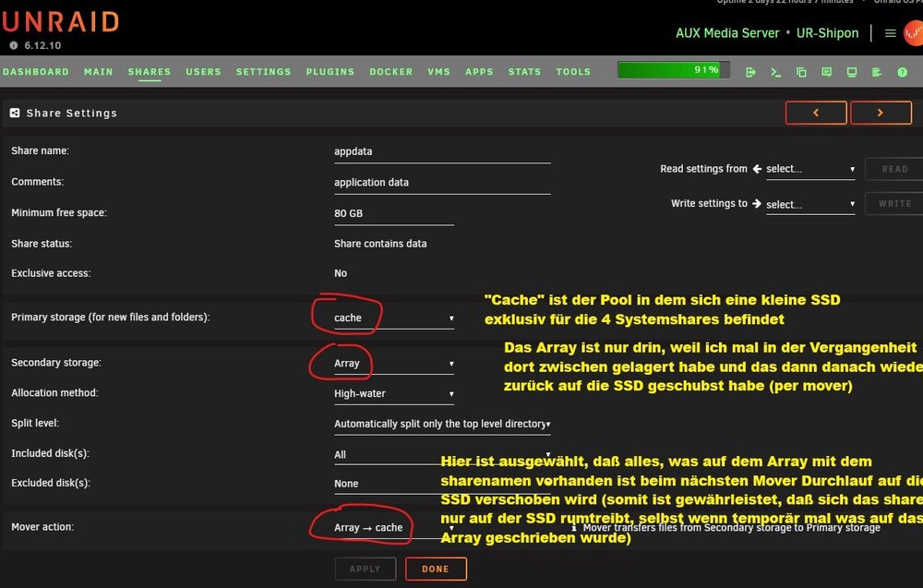Click the 'Mover action:' label
Viewport: 923px width, 588px height.
pos(42,527)
